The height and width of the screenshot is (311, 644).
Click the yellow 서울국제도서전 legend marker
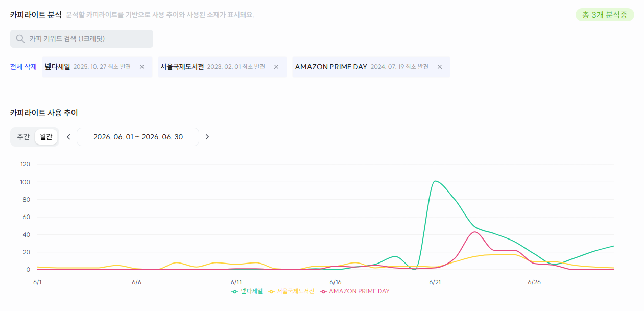[x=271, y=291]
